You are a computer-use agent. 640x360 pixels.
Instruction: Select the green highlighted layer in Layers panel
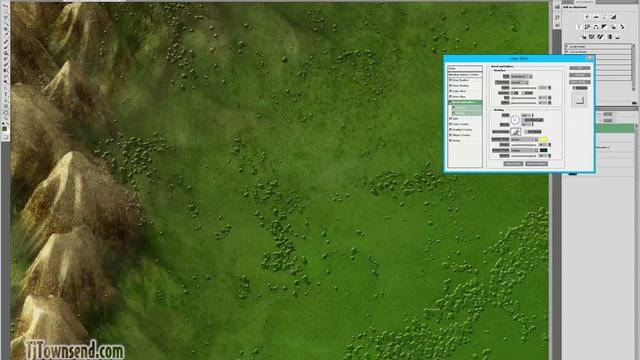[x=616, y=128]
